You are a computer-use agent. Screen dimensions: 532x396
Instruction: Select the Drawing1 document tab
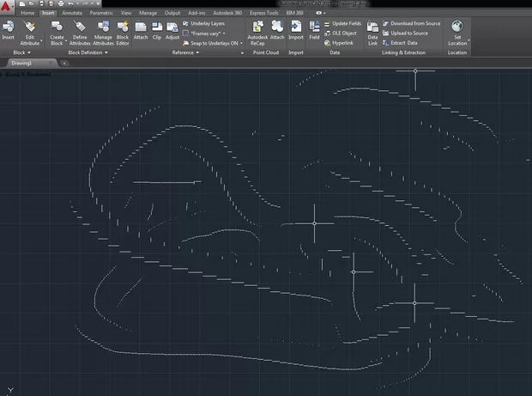(x=21, y=64)
